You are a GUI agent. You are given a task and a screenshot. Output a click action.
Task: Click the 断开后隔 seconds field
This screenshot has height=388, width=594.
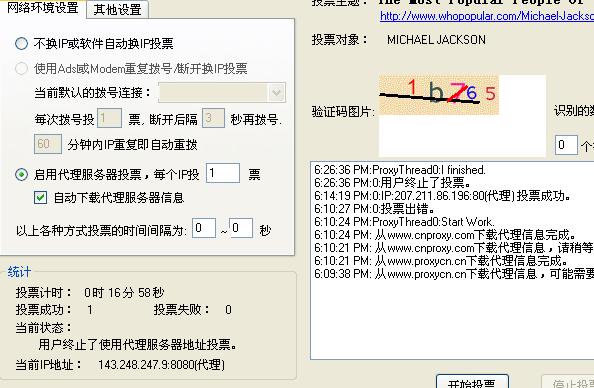213,118
